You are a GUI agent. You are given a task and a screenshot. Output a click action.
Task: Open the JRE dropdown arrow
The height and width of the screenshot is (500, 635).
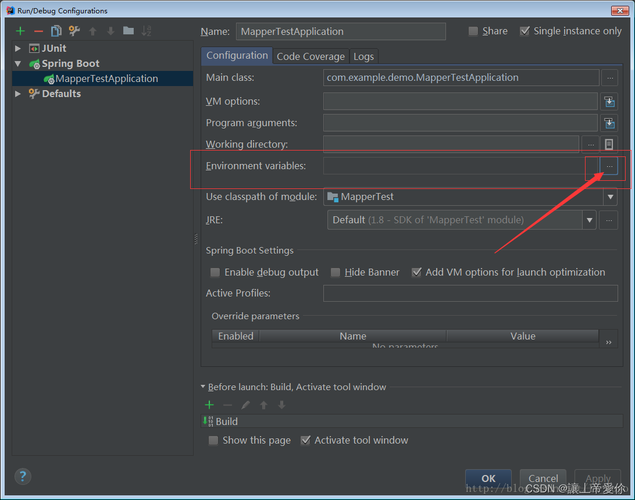pos(589,220)
